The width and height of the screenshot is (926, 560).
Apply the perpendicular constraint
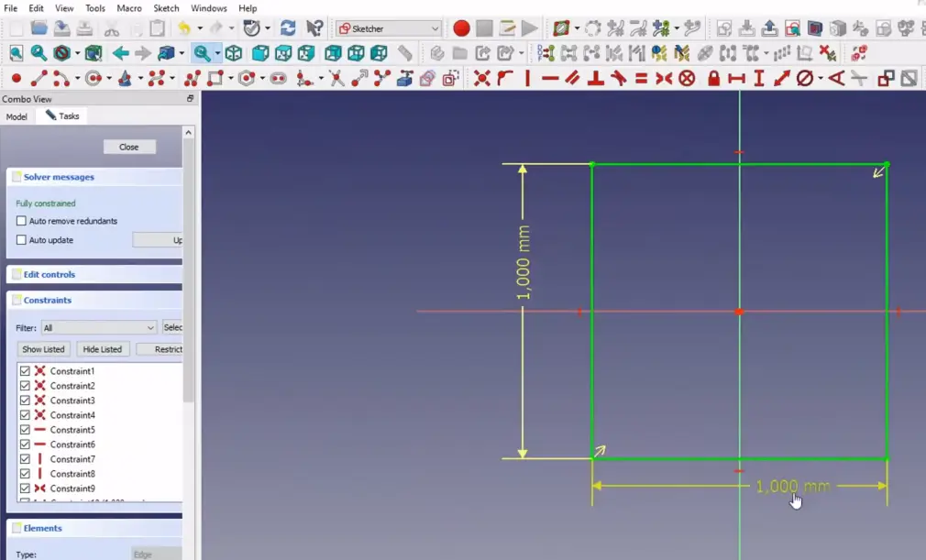[595, 79]
